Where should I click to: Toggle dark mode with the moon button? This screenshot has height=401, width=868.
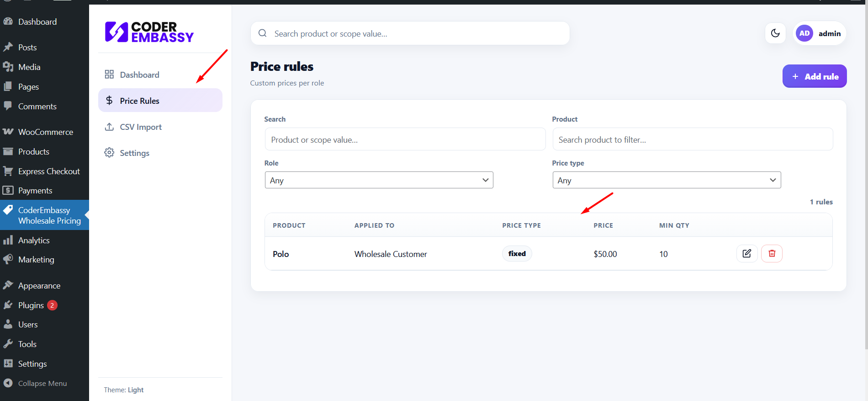click(x=775, y=33)
